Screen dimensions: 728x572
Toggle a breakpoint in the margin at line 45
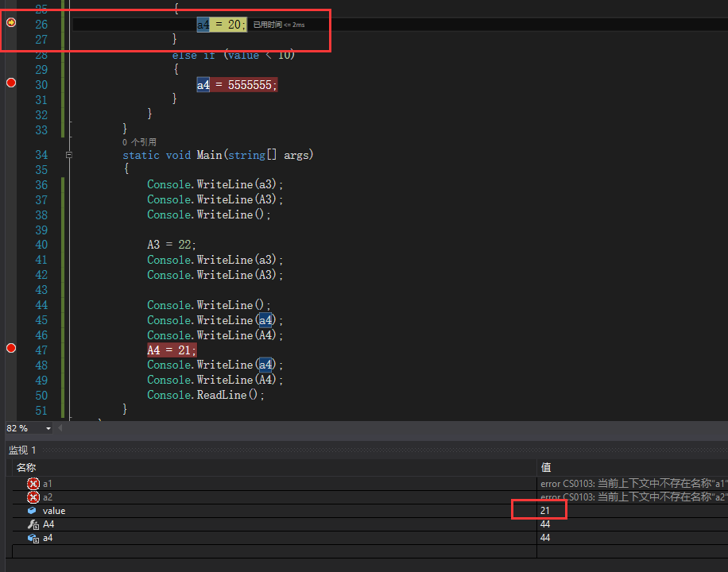point(10,319)
